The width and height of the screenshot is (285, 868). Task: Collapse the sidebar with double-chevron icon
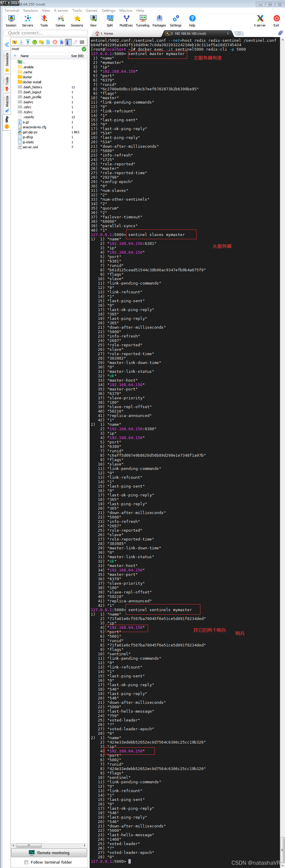tap(7, 44)
